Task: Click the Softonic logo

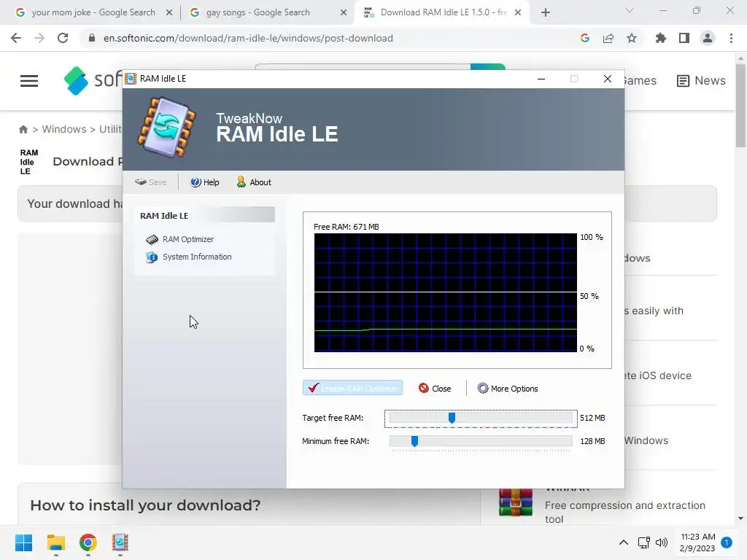Action: tap(93, 80)
